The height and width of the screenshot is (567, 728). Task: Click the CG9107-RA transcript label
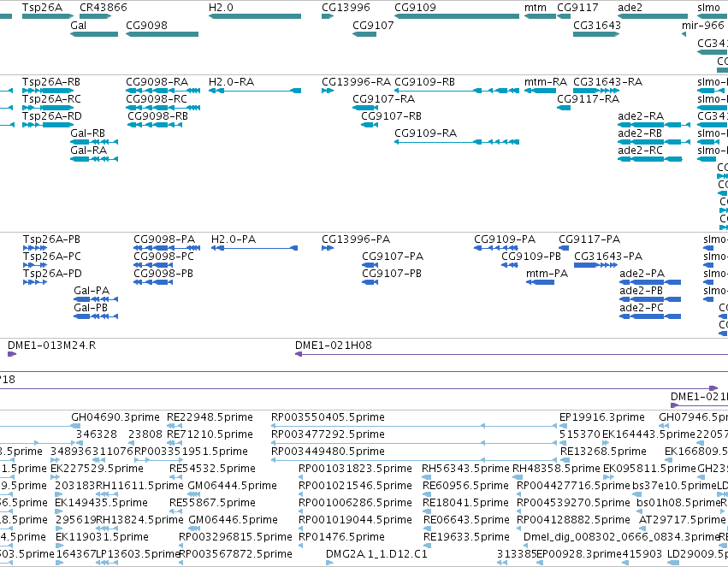(x=384, y=99)
